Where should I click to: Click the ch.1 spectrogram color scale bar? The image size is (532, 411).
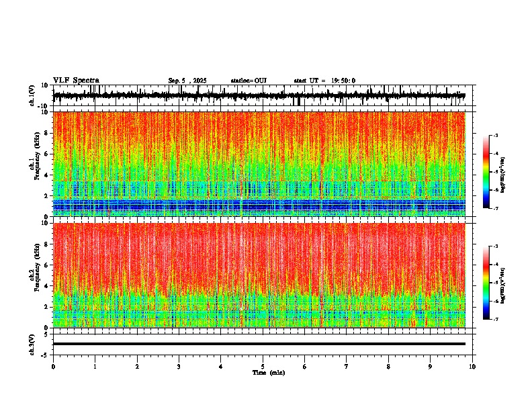(x=486, y=171)
